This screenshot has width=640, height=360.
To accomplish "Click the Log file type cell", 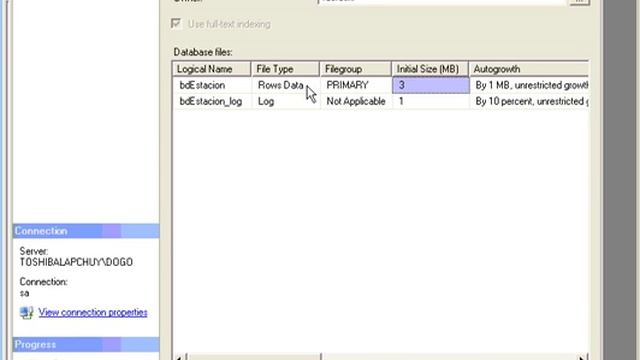I will coord(286,101).
